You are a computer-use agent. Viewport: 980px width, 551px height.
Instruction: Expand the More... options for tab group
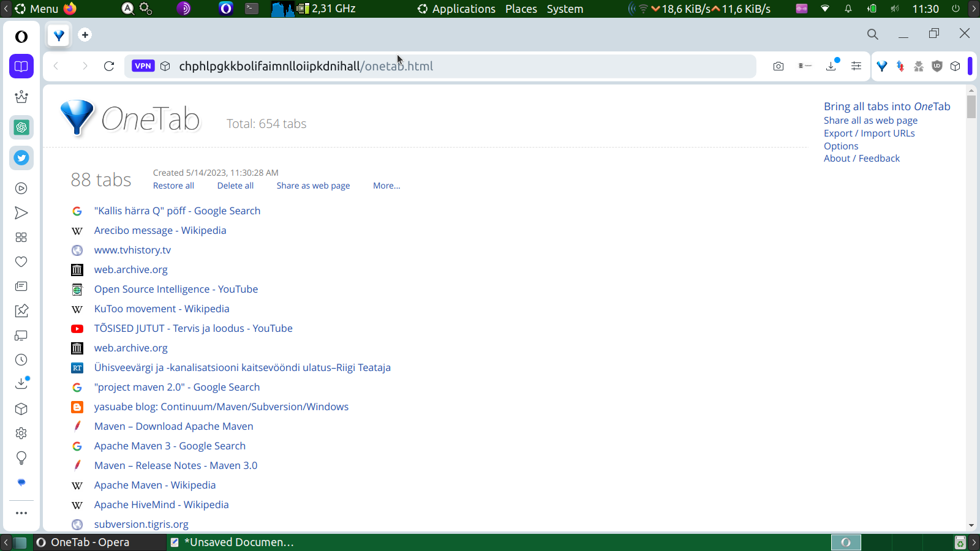point(386,186)
